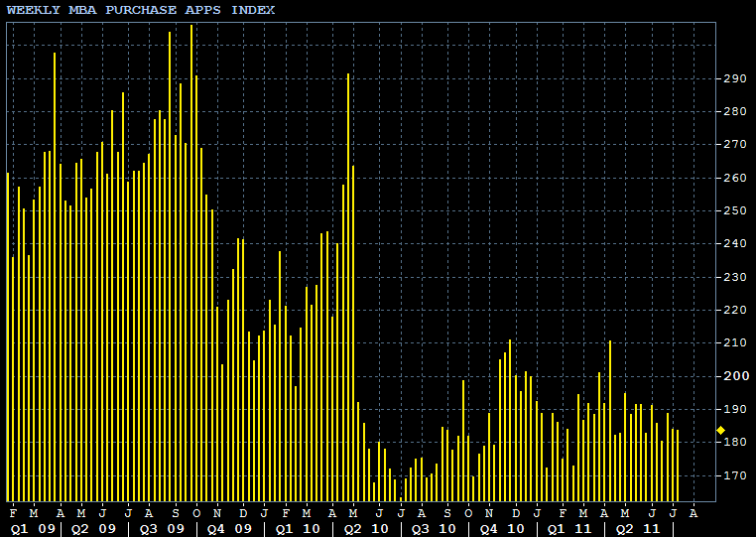Select the 290 label on the price axis

pyautogui.click(x=734, y=78)
